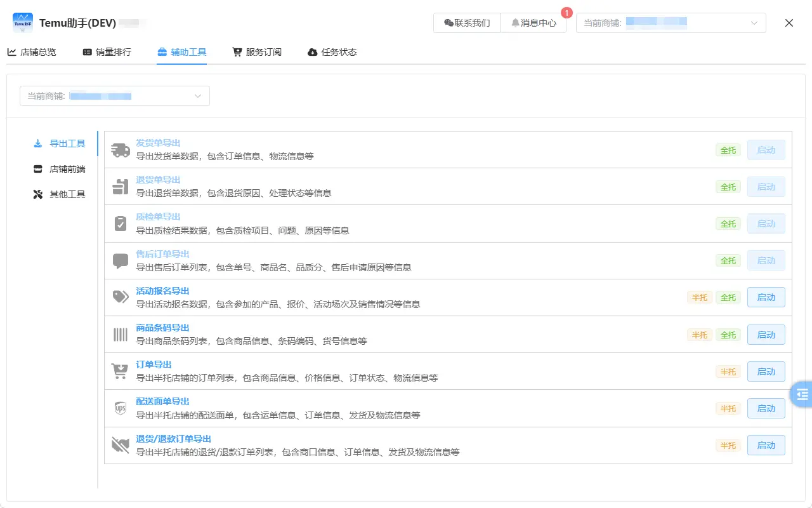
Task: Click the 半托 tag in 活动报名导出 row
Action: [x=700, y=297]
